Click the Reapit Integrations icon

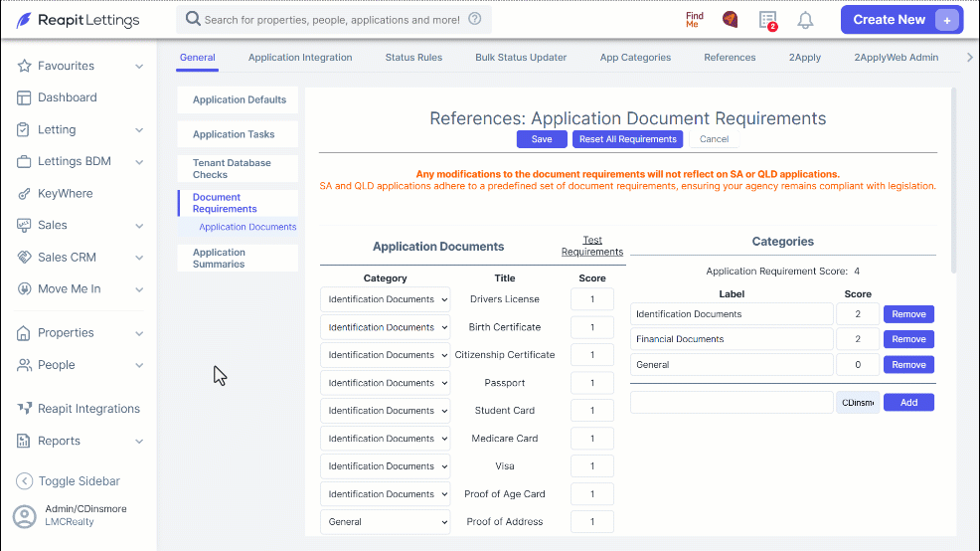(25, 409)
